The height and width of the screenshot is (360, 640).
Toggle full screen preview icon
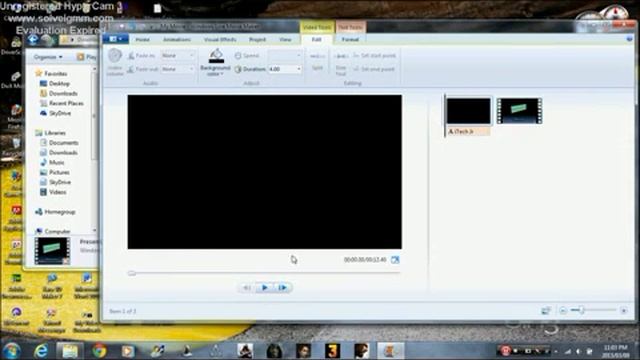[395, 260]
